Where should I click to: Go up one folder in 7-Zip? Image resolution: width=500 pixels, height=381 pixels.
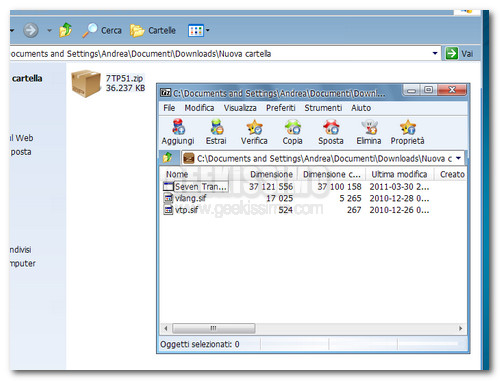point(168,157)
